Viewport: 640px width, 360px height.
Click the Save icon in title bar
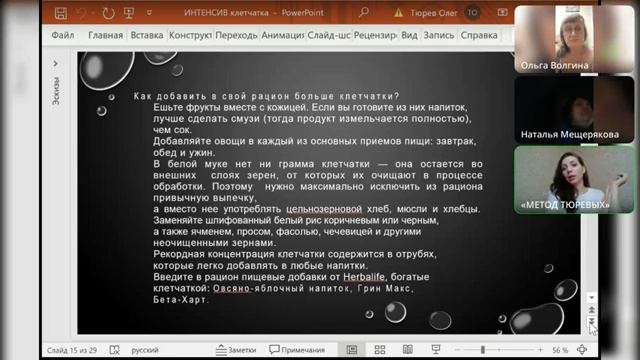[61, 13]
